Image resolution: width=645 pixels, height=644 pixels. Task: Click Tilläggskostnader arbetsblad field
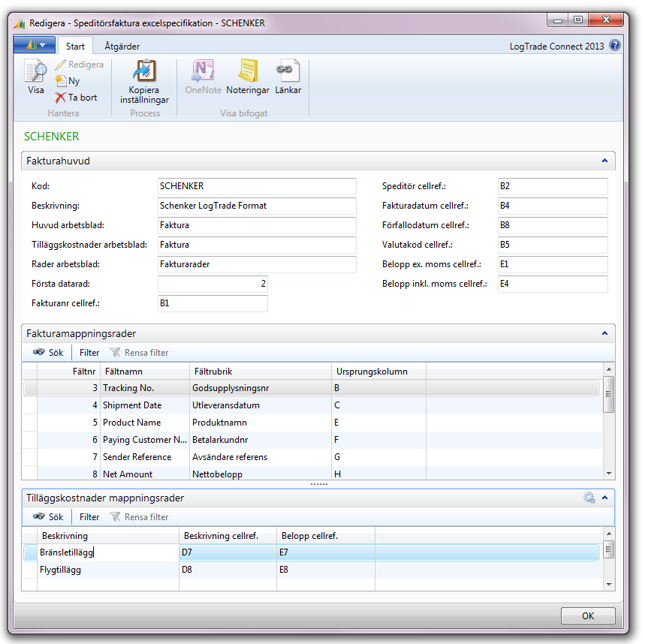point(257,245)
